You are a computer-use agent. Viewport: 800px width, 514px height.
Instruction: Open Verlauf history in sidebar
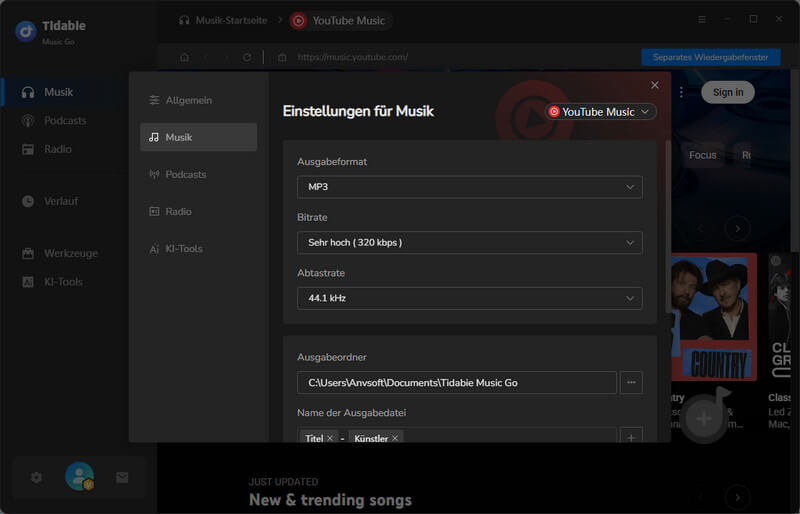point(50,201)
